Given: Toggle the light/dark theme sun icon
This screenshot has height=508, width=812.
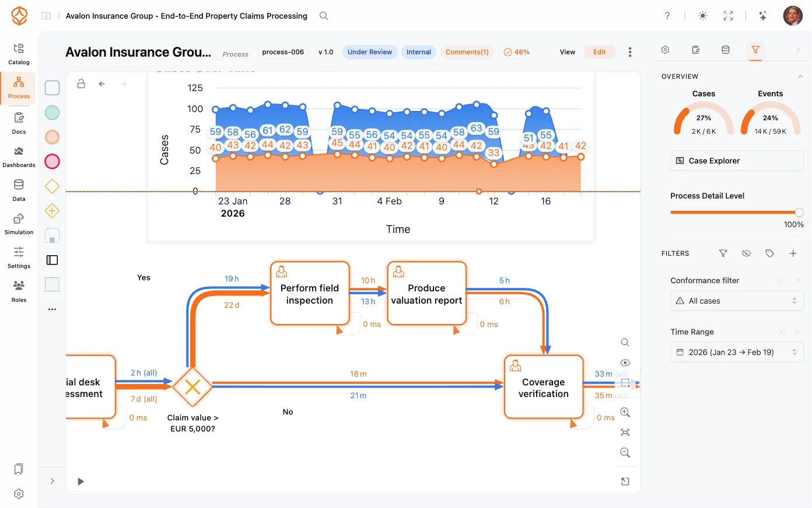Looking at the screenshot, I should (x=703, y=16).
